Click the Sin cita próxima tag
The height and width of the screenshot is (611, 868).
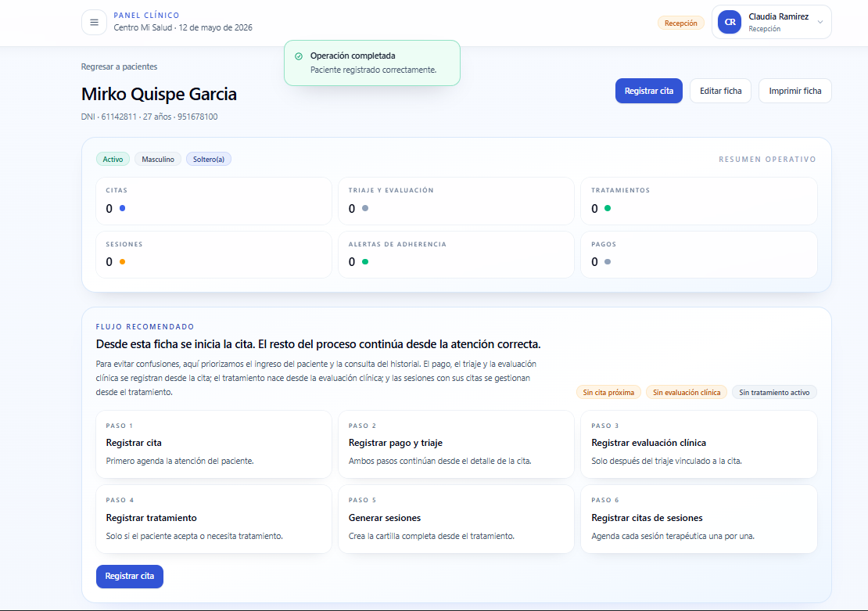tap(608, 392)
